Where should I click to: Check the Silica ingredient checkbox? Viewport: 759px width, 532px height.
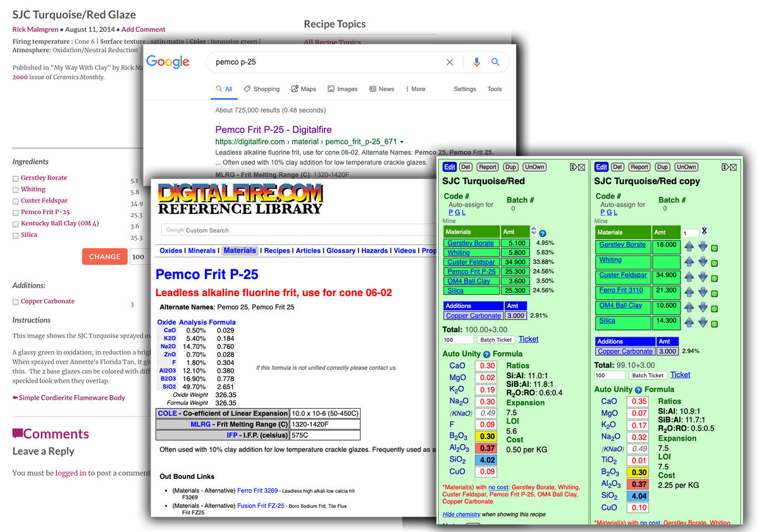click(x=15, y=235)
